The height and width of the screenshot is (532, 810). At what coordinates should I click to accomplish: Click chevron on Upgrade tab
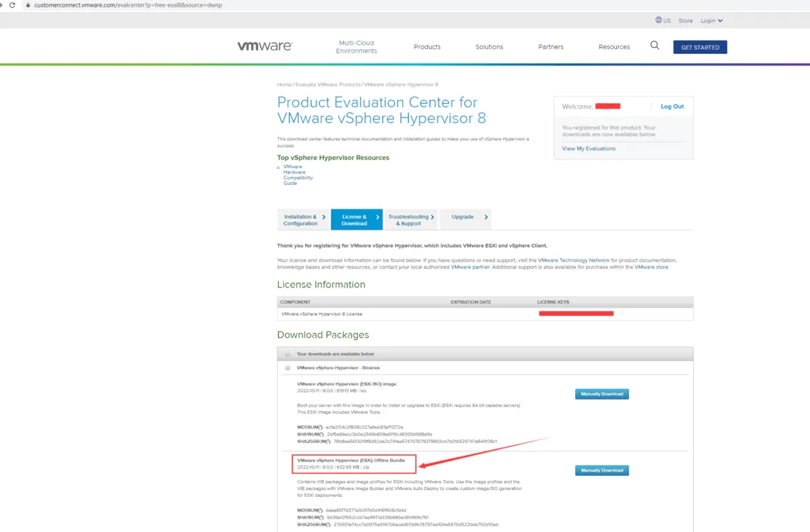click(486, 217)
